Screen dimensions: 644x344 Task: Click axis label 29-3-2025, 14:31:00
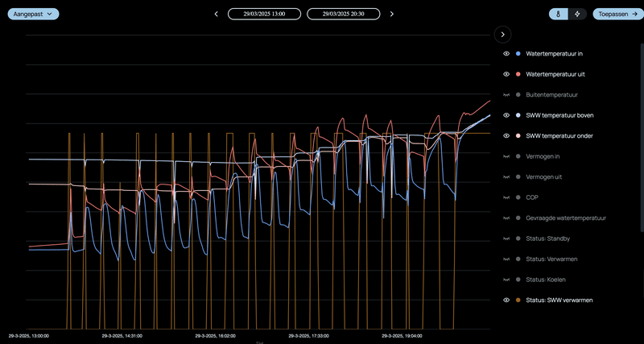[122, 336]
